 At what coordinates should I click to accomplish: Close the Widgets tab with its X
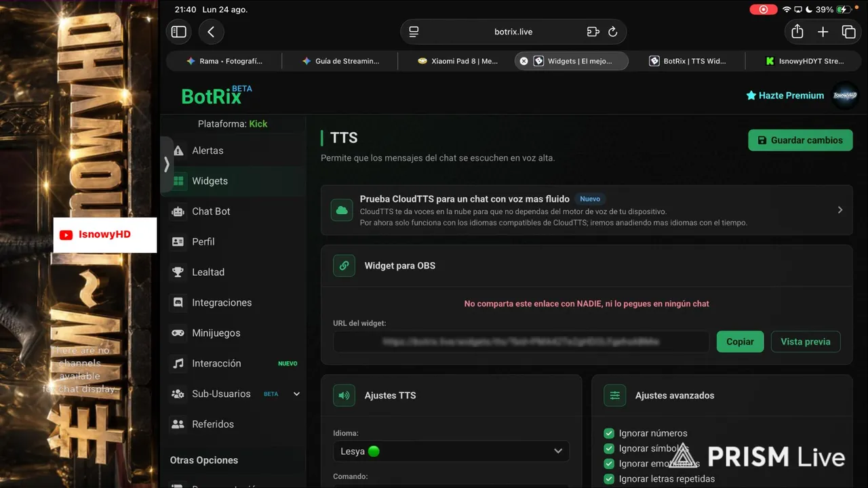pyautogui.click(x=524, y=61)
